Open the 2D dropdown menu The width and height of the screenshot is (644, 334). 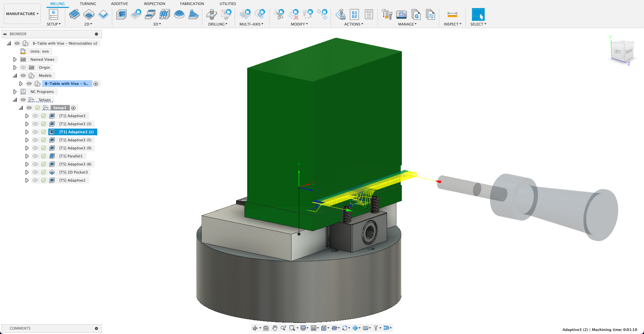click(88, 24)
